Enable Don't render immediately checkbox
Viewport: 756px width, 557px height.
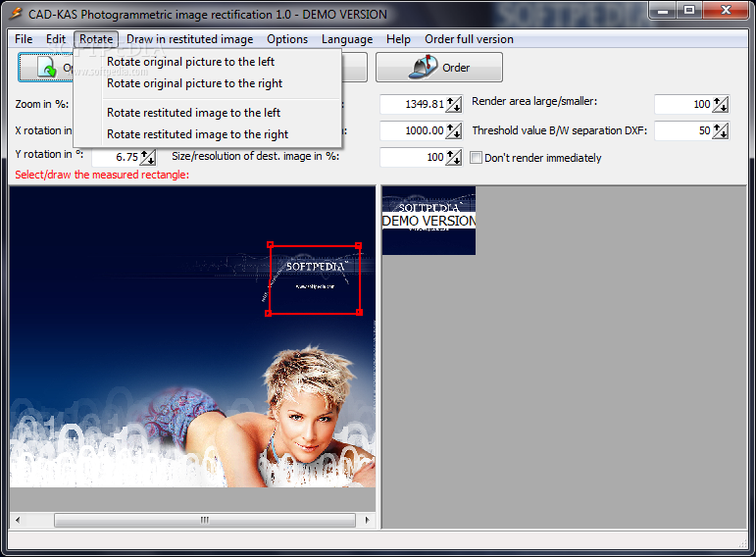click(476, 158)
